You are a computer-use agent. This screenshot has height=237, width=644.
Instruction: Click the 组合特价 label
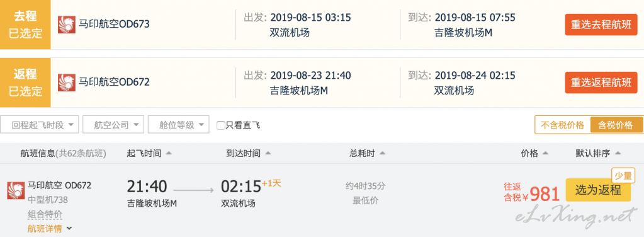click(45, 214)
